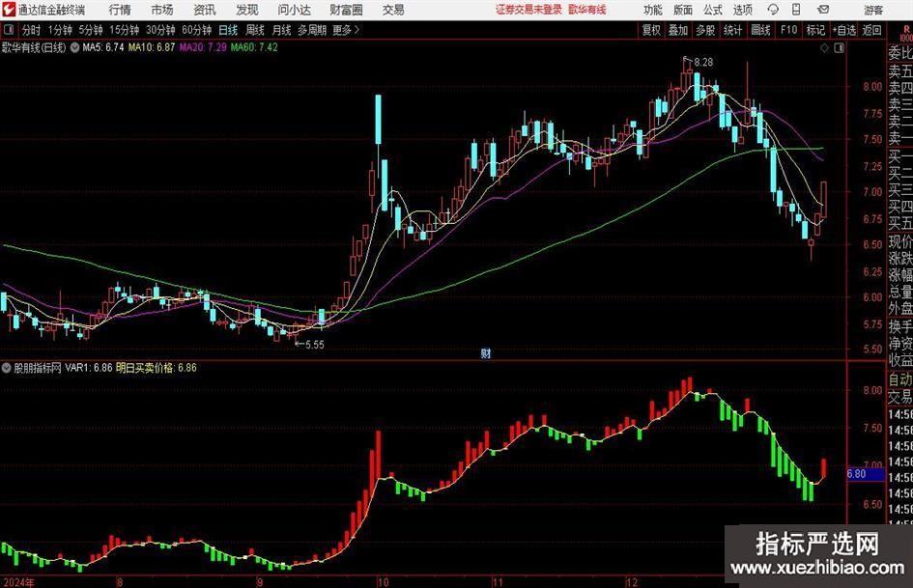This screenshot has width=913, height=588.
Task: Click the customer service headset icon
Action: coord(773,10)
